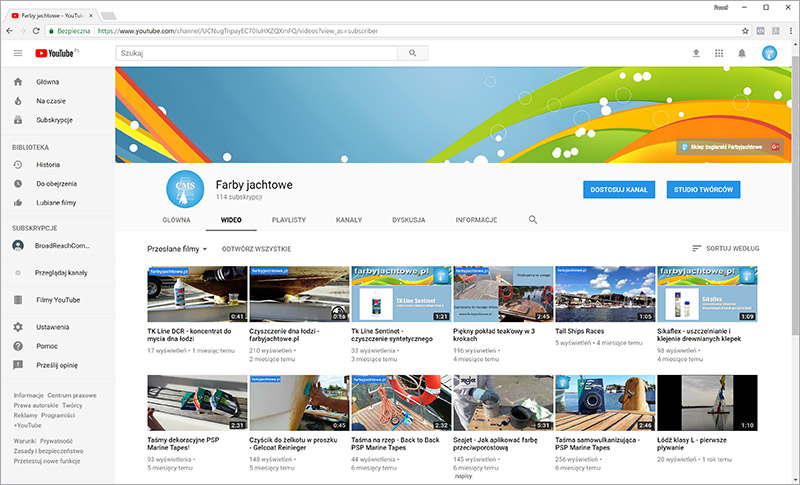Open Czyszczenie dna łodzi video thumbnail

[x=299, y=294]
